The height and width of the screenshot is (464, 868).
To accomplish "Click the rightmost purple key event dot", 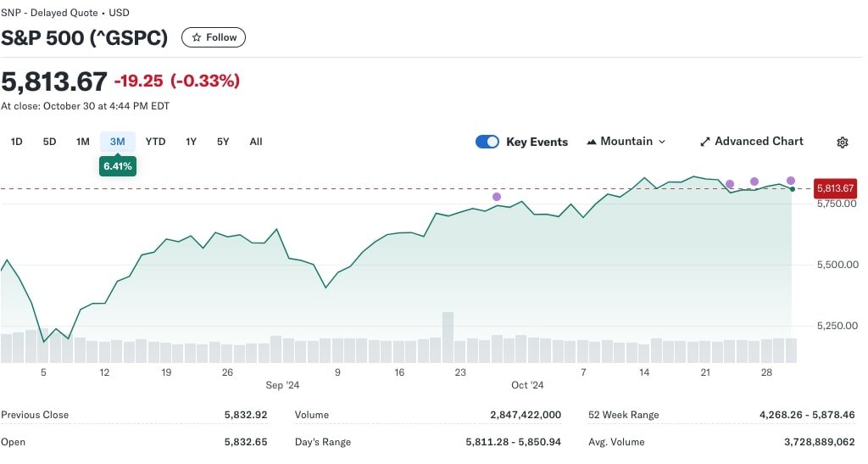I will (x=791, y=181).
